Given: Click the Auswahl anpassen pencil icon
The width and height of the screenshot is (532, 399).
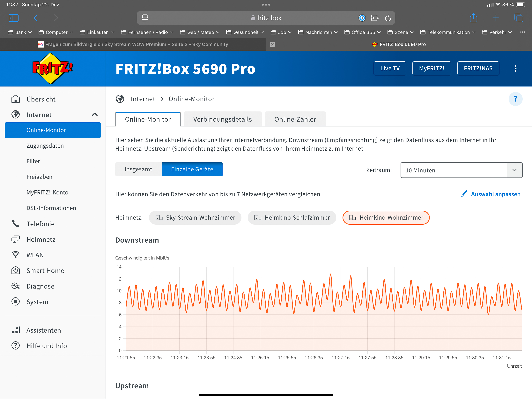Looking at the screenshot, I should tap(464, 194).
